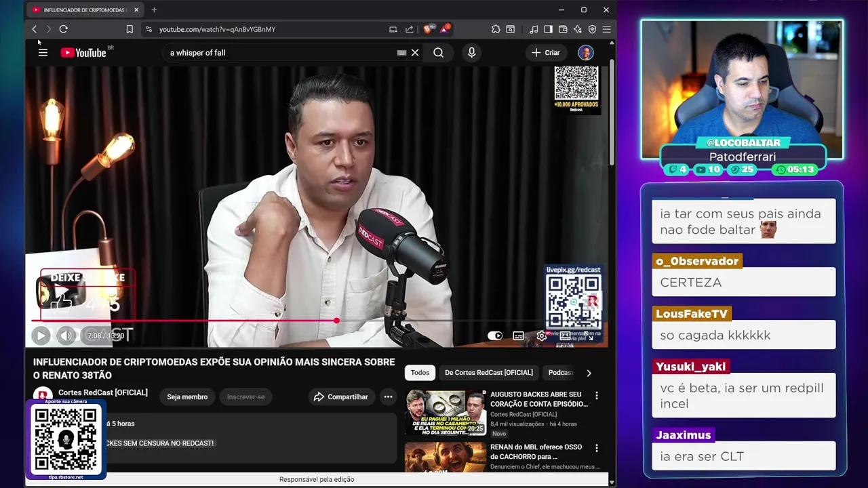868x488 pixels.
Task: Open options for the AUGUSTO BACKES video
Action: tap(597, 396)
